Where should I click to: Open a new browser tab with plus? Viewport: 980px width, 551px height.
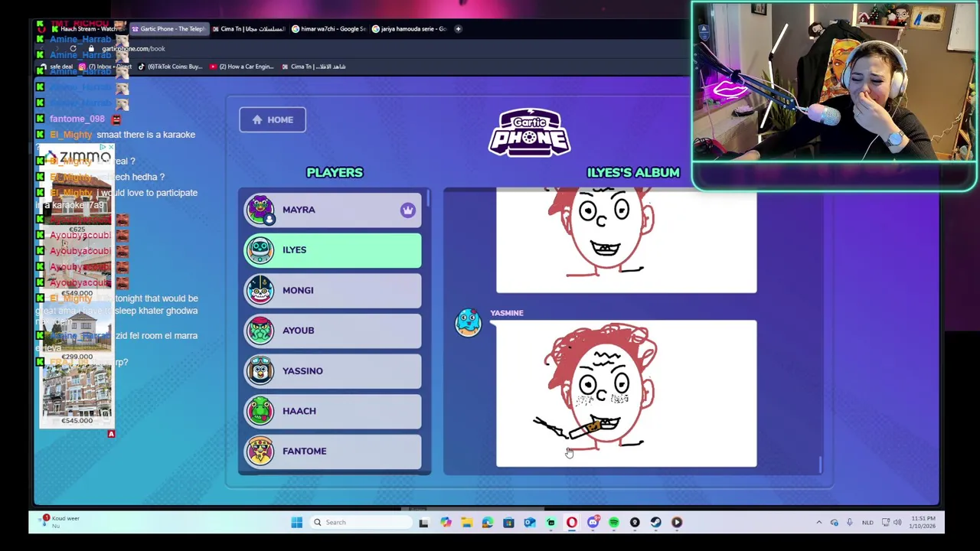click(458, 29)
